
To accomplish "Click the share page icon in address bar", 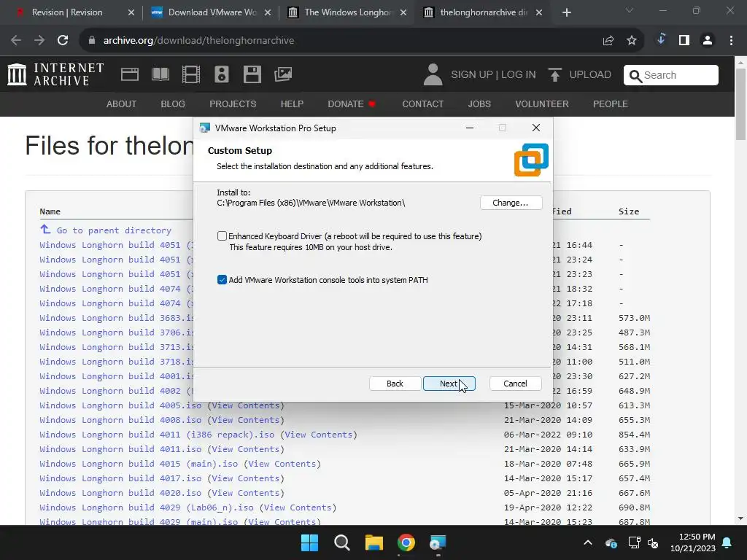I will tap(608, 41).
